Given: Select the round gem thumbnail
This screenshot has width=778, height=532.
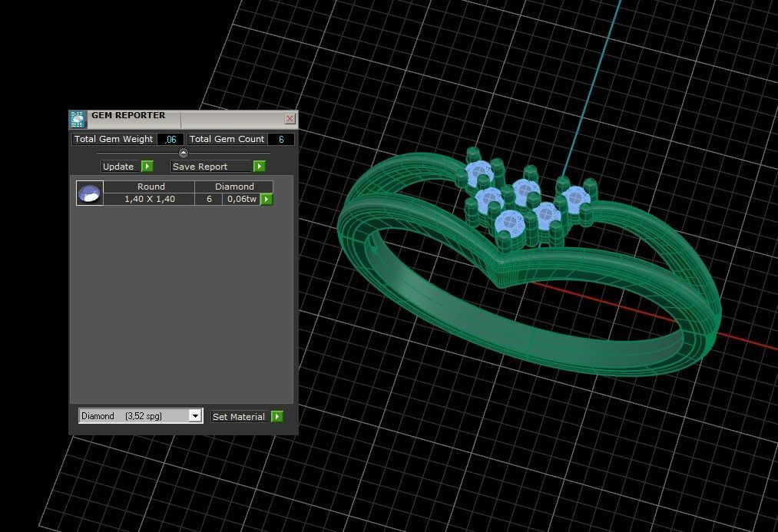Looking at the screenshot, I should [90, 193].
